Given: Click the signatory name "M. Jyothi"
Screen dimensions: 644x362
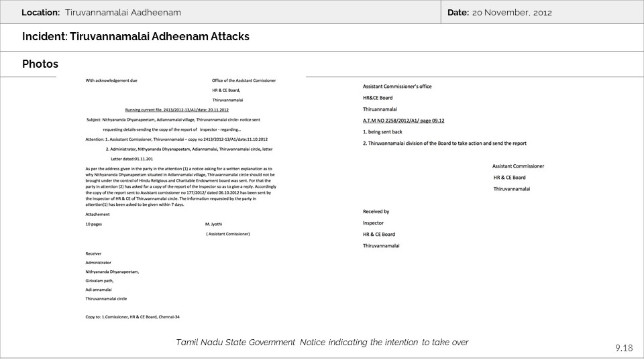Looking at the screenshot, I should point(213,223).
